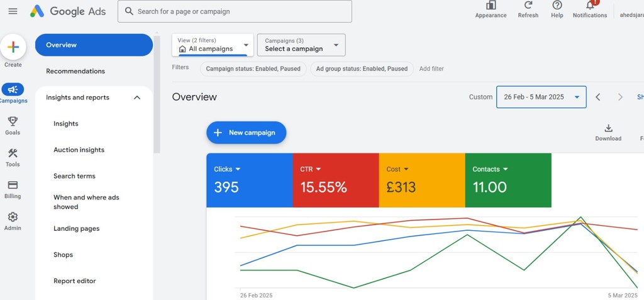
Task: Click the New campaign button
Action: pyautogui.click(x=246, y=133)
